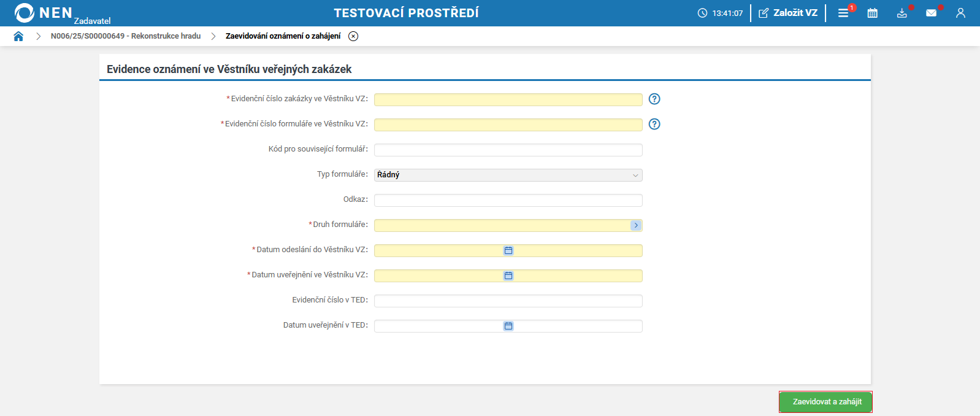This screenshot has height=416, width=980.
Task: Open the Rekonstrukce hradu breadcrumb link
Action: click(x=126, y=36)
